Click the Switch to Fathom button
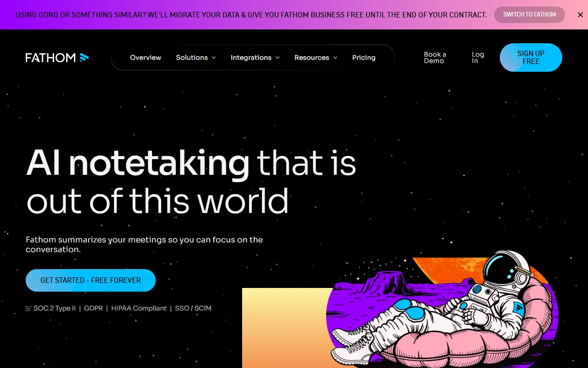 (530, 15)
